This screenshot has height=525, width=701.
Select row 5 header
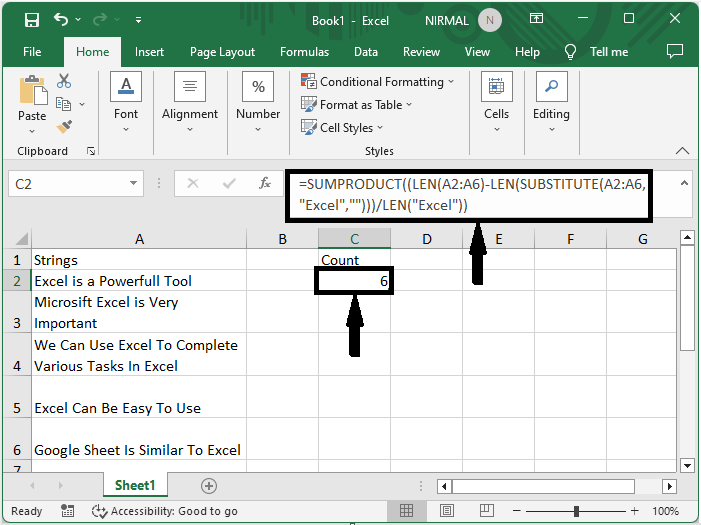tap(17, 397)
